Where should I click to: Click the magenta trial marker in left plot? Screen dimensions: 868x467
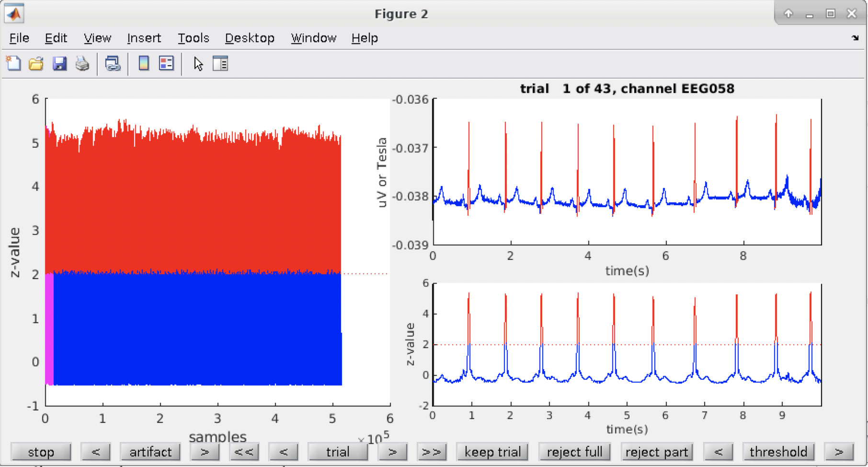[49, 329]
